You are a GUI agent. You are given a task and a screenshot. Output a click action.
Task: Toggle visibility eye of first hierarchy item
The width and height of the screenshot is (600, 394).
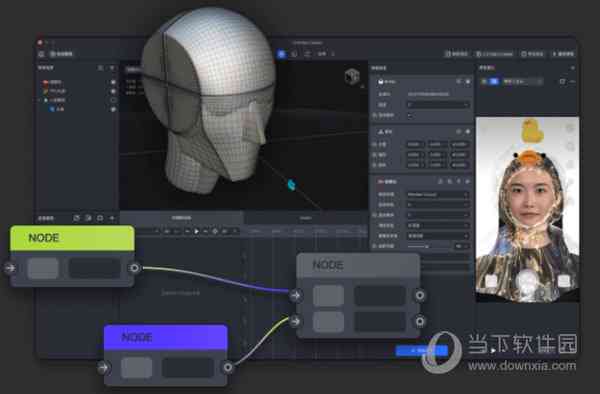(x=113, y=82)
